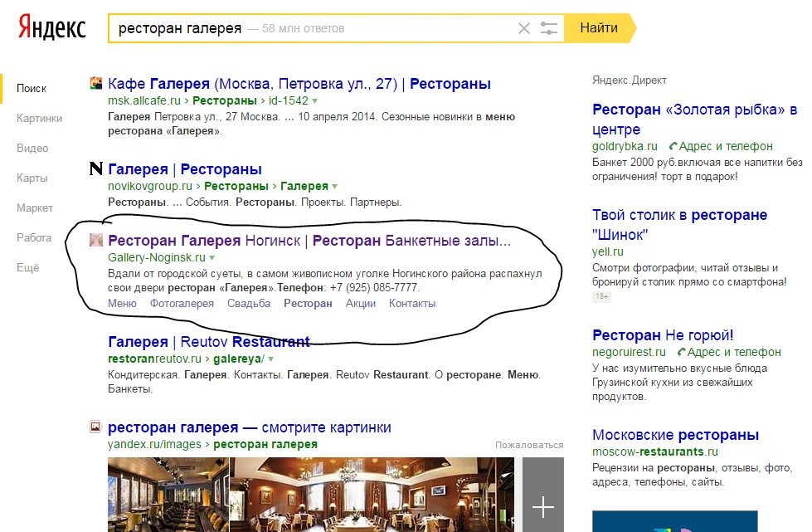Open Акции sitelink
The height and width of the screenshot is (532, 812).
pos(361,304)
